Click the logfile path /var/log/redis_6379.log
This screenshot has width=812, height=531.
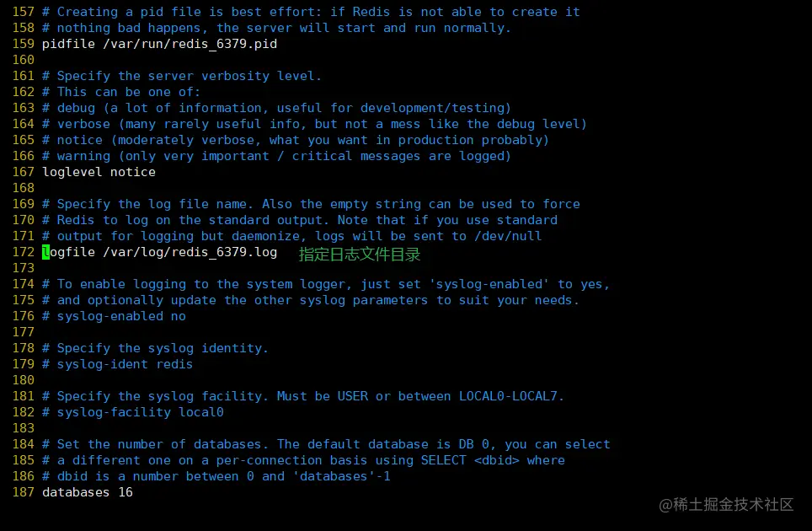coord(190,252)
